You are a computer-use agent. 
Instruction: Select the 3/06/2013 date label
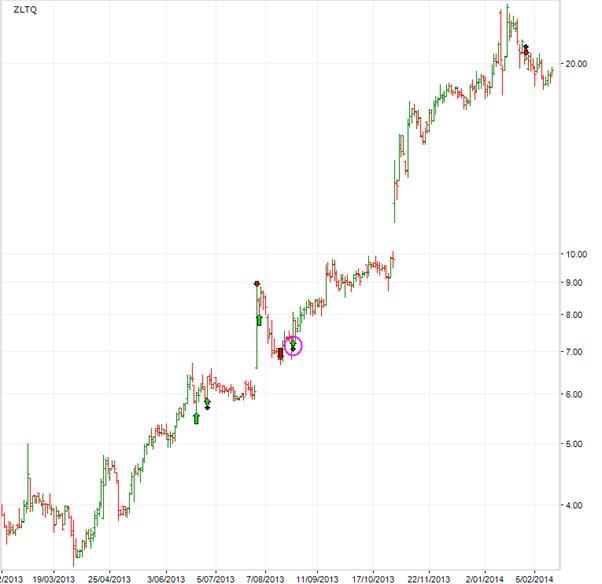pos(166,579)
